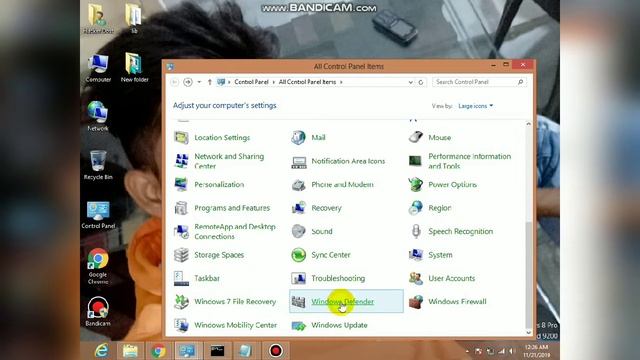This screenshot has height=360, width=640.
Task: Open the recent locations arrow near Forward
Action: 199,82
